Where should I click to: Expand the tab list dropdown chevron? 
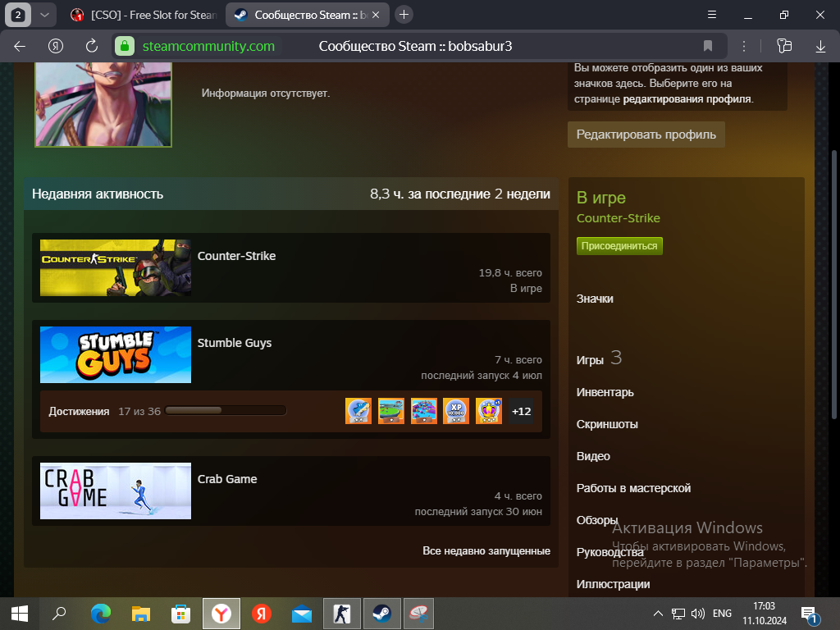pyautogui.click(x=44, y=15)
